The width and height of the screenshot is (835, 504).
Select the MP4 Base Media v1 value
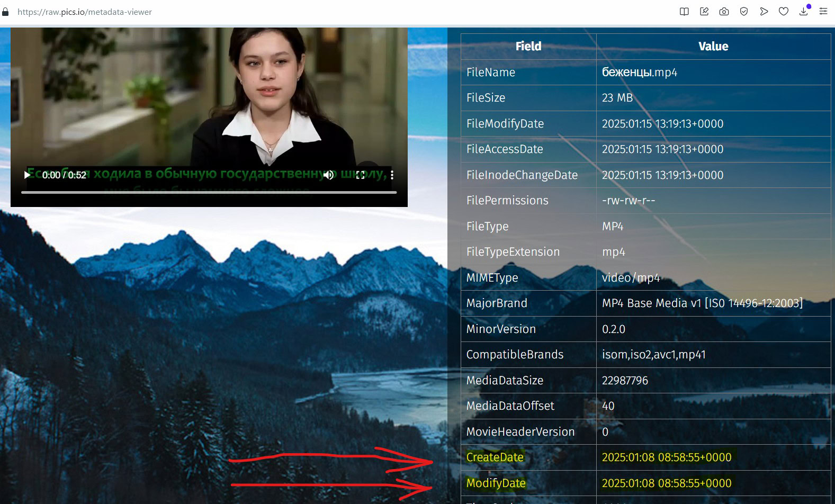point(702,303)
